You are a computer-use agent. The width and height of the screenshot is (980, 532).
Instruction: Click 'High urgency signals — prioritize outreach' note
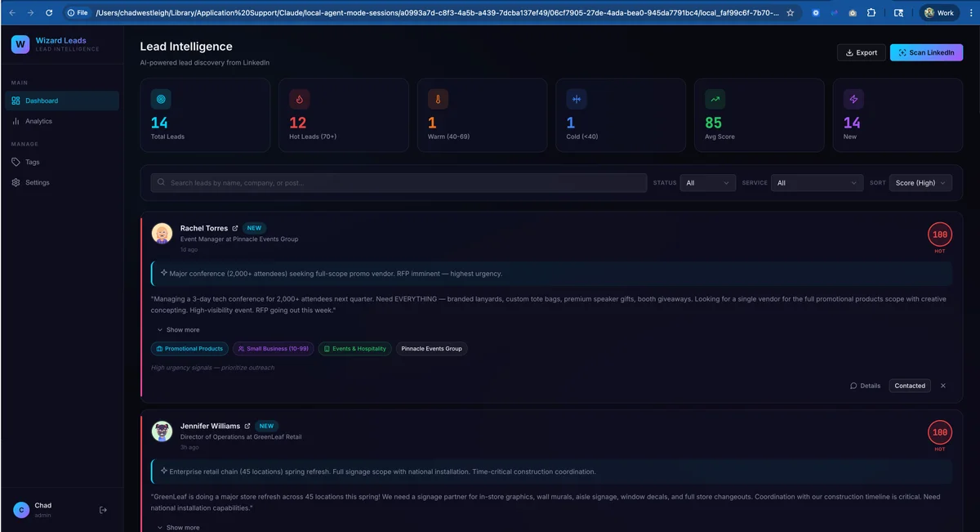coord(212,368)
